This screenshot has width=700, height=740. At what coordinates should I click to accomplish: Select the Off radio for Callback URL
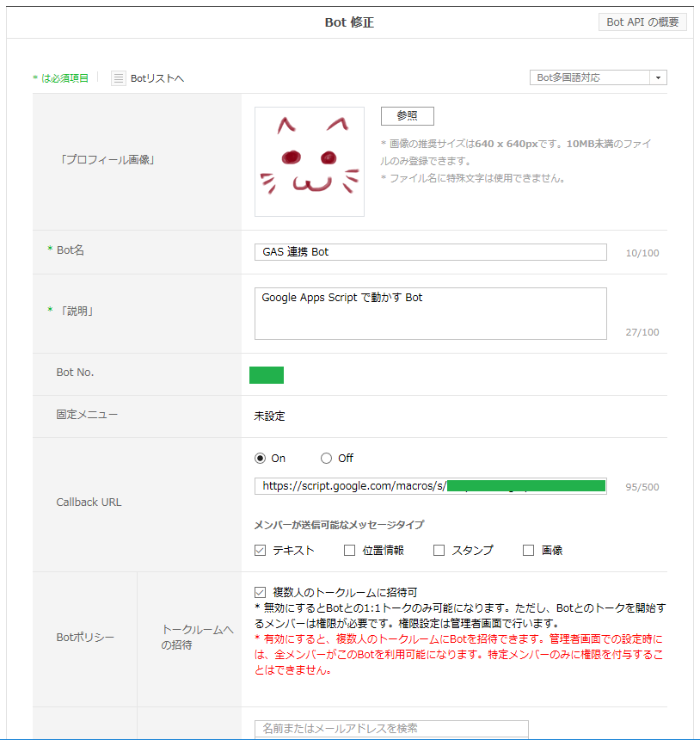tap(324, 457)
